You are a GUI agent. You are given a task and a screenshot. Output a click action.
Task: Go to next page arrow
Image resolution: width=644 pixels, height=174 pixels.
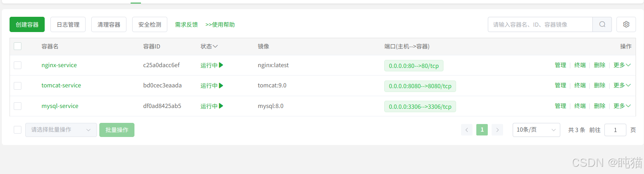coord(497,130)
